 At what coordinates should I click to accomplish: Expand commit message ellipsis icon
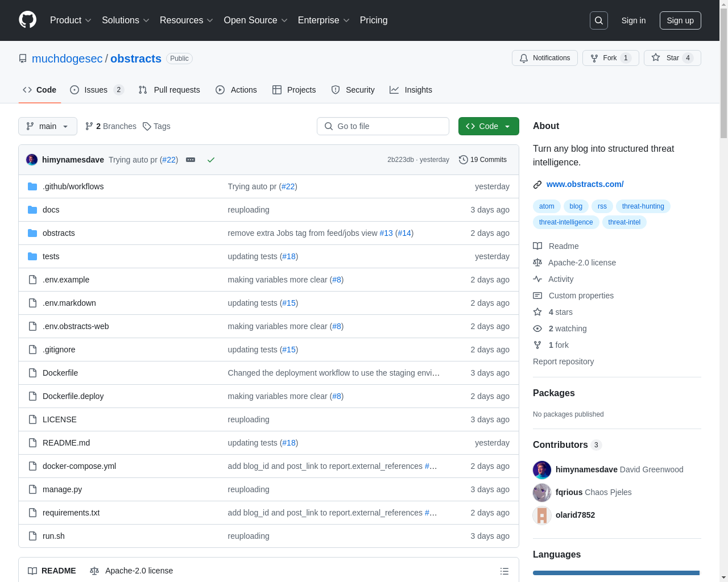coord(191,160)
